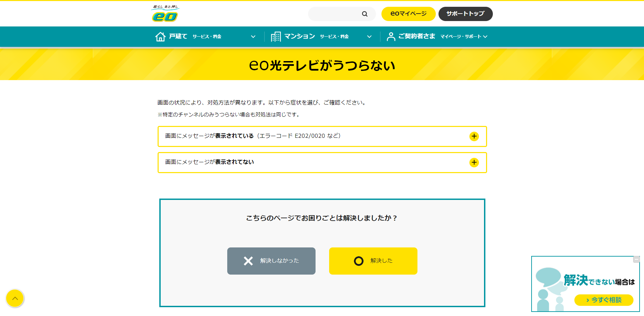Select 解決しなかった feedback button
Screen dimensions: 644x316
pos(271,261)
